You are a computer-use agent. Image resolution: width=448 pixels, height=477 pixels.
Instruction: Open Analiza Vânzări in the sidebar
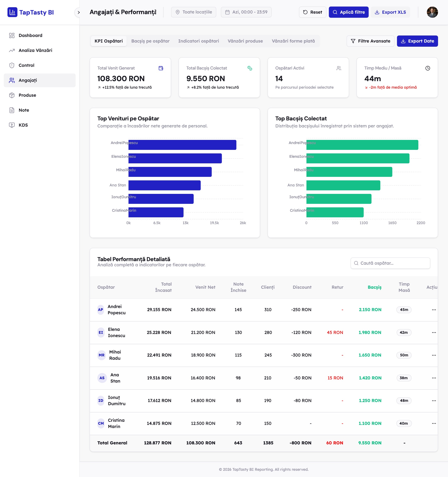tap(40, 50)
